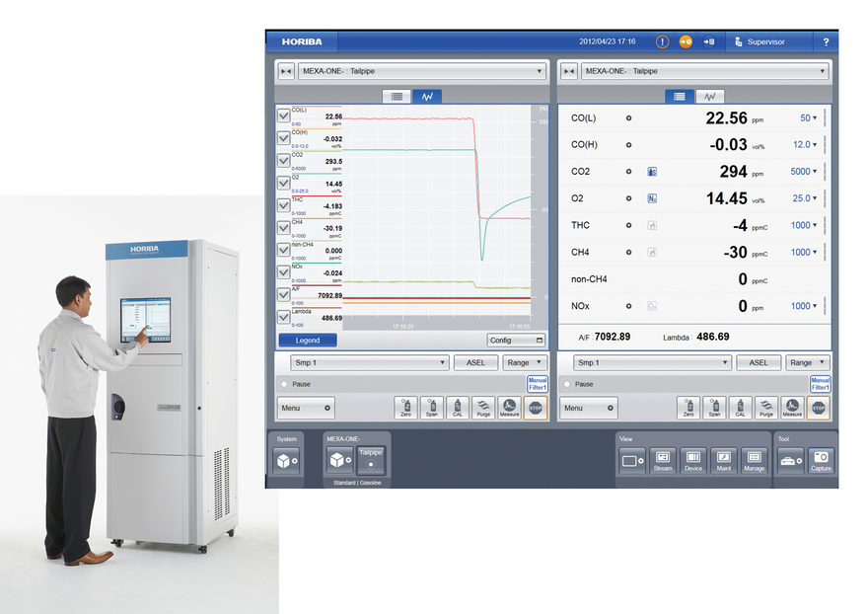Click the Span icon in the values list panel
This screenshot has height=614, width=868.
[715, 408]
